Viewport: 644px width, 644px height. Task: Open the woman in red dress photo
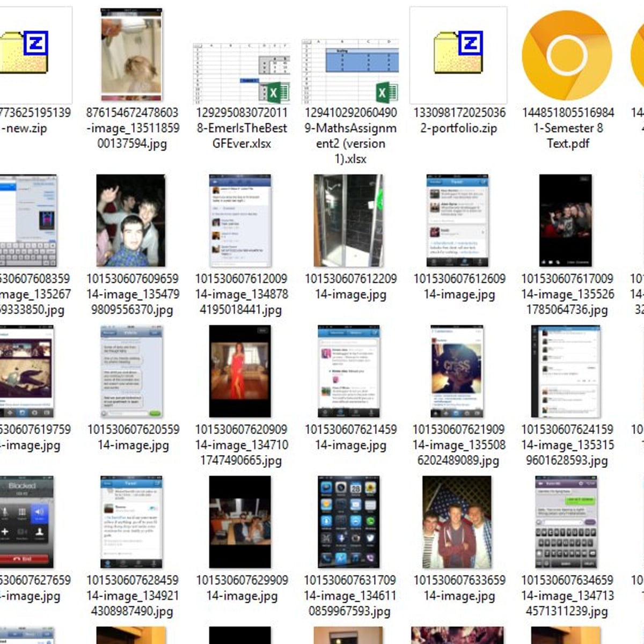pos(241,371)
